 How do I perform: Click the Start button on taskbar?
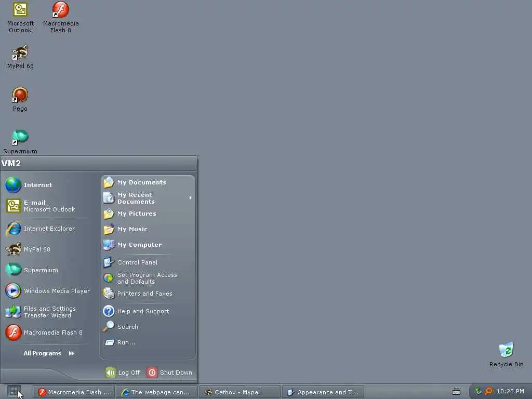click(x=14, y=392)
